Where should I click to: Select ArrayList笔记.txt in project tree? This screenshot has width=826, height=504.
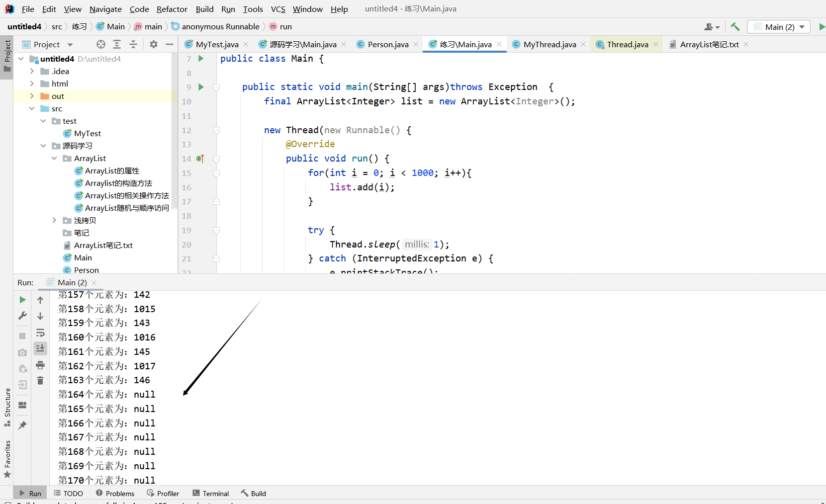103,245
